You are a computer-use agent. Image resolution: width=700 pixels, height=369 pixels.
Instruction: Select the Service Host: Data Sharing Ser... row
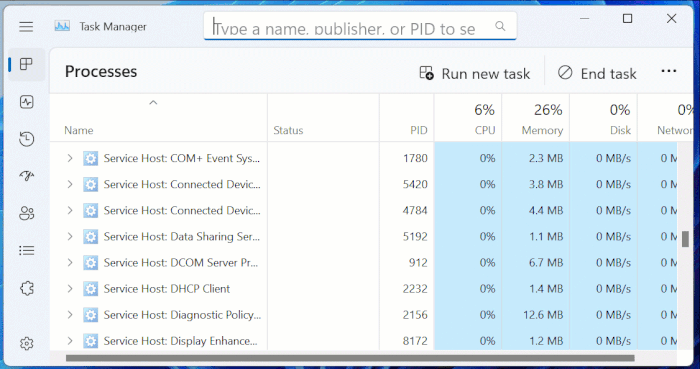click(363, 236)
